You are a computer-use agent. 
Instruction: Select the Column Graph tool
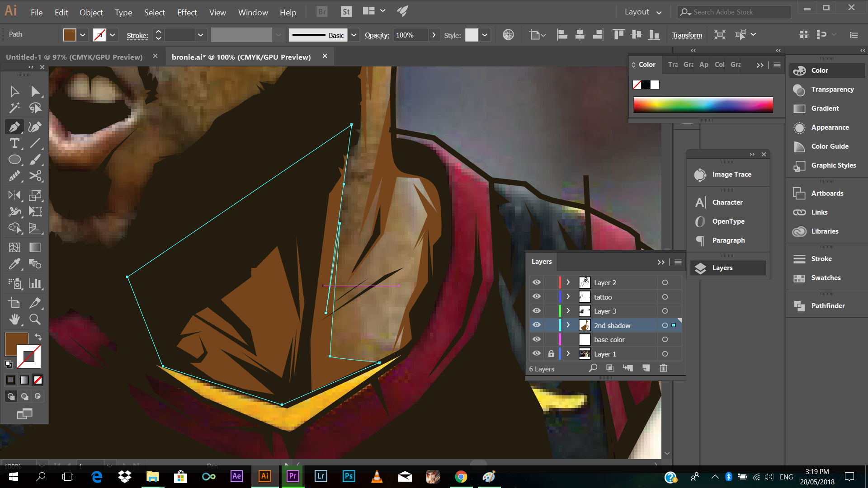click(35, 283)
